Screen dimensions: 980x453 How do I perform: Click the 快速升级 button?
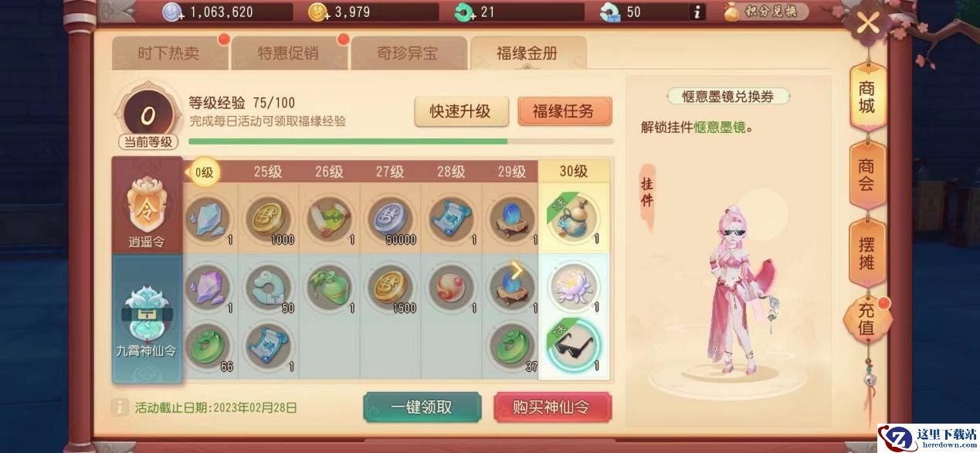(461, 111)
